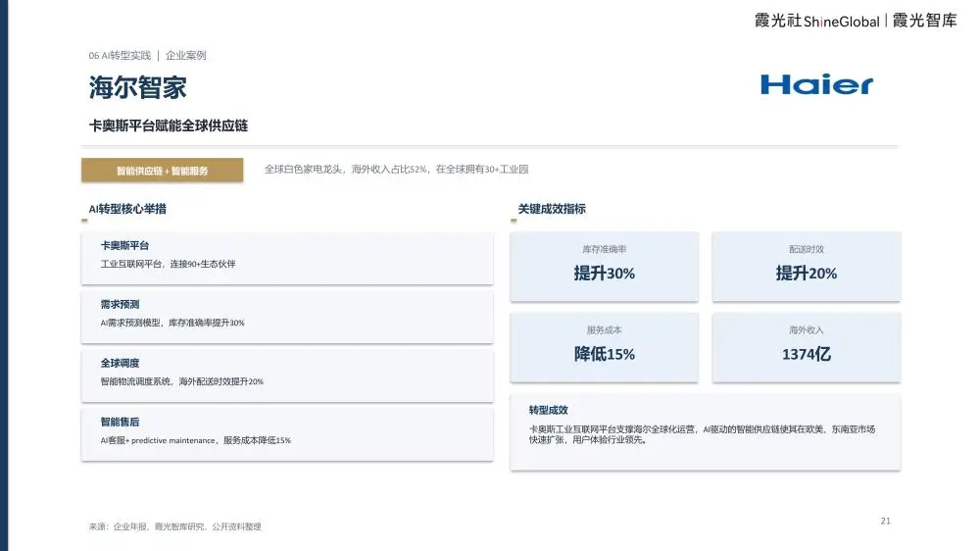Click the 服务成本 降低15% metric tile
Image resolution: width=980 pixels, height=551 pixels.
604,347
